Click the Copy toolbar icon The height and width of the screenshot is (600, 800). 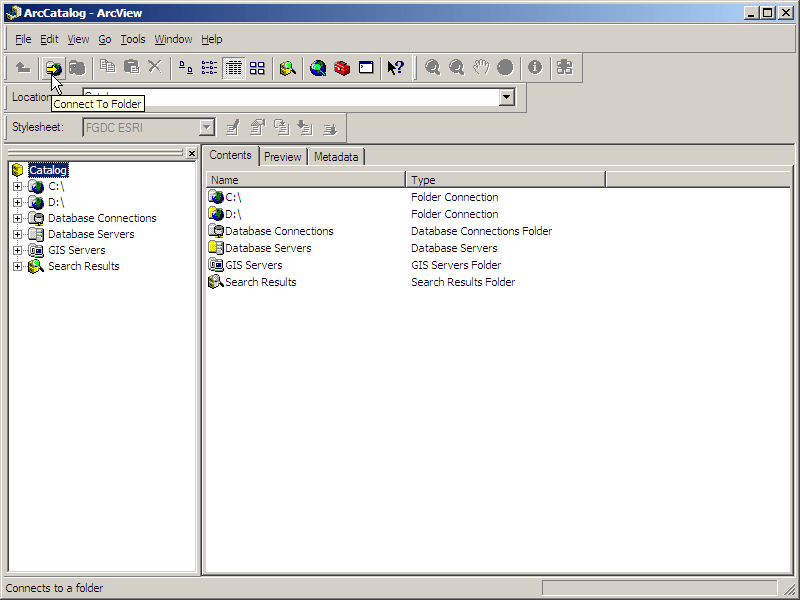pyautogui.click(x=108, y=67)
